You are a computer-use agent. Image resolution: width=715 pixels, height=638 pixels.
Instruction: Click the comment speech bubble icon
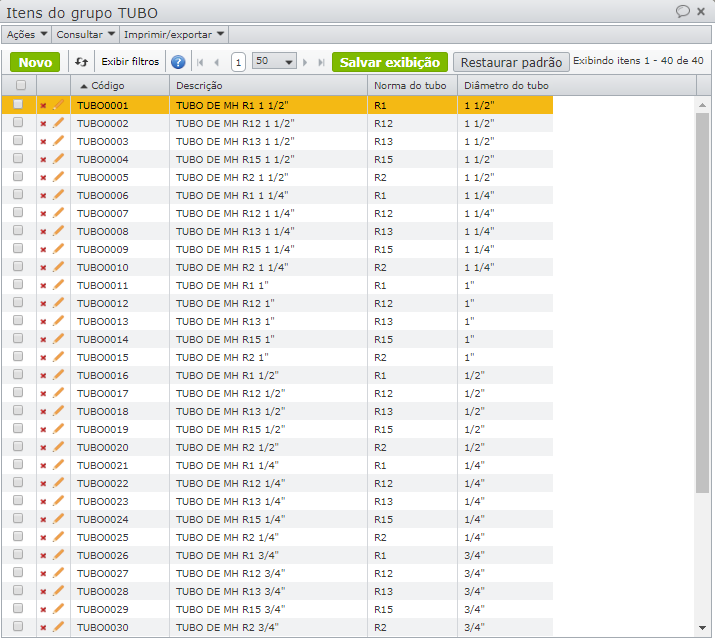coord(682,11)
